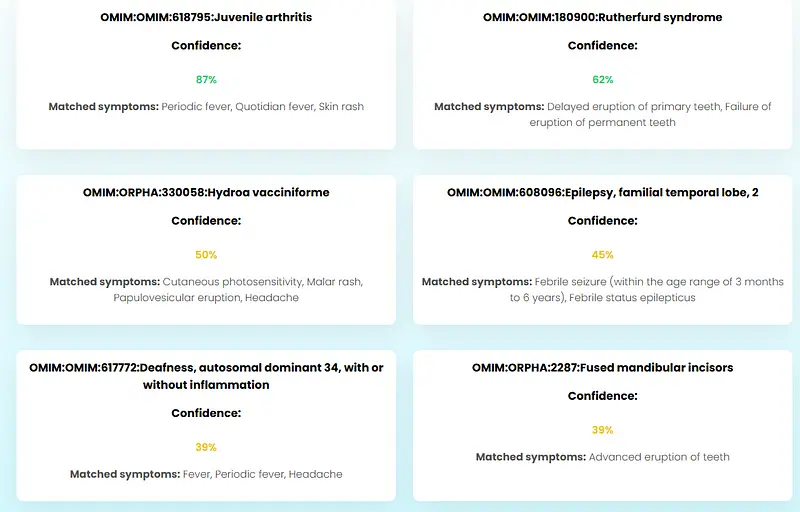Click the Fused mandibular incisors title
800x512 pixels.
coord(602,367)
